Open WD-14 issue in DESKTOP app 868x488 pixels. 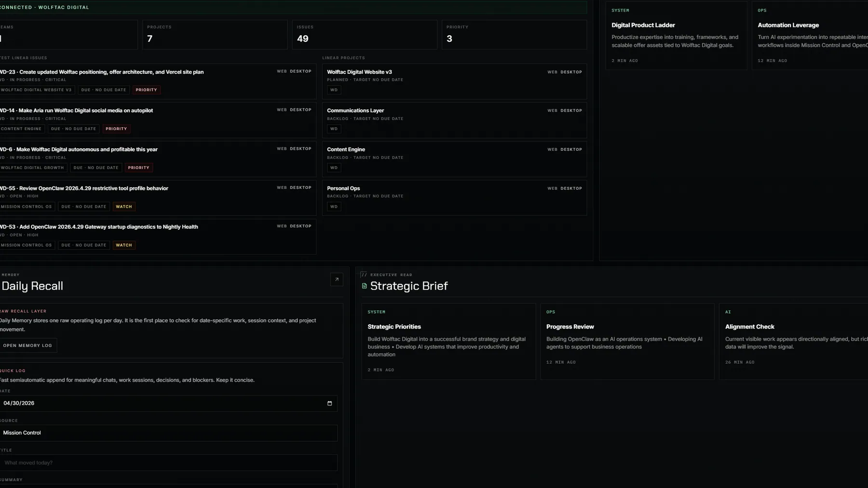[x=300, y=110]
